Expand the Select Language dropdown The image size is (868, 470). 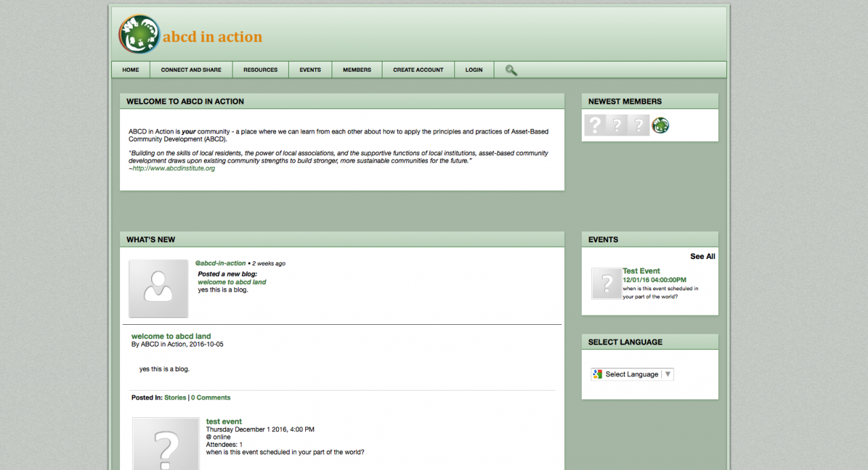pos(632,374)
